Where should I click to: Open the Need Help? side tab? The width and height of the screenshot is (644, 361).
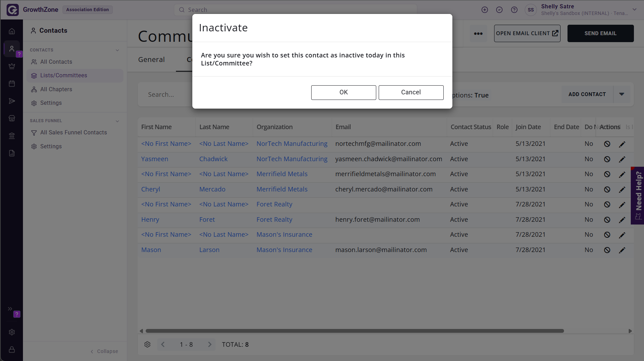(638, 196)
